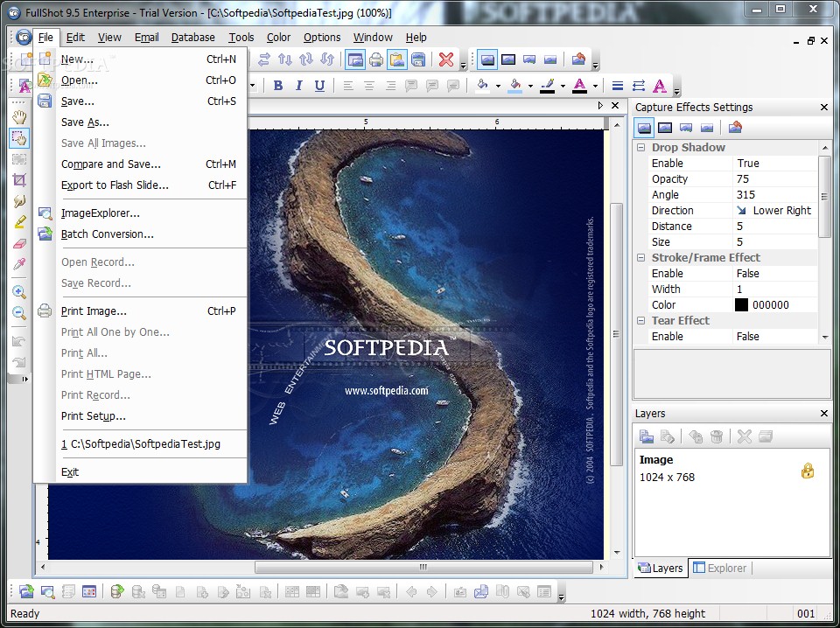The image size is (840, 628).
Task: Select the crop tool in left toolbar
Action: [19, 180]
